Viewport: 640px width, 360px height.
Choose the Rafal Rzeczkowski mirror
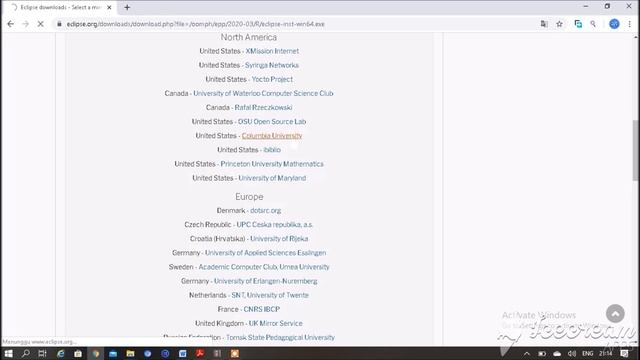(263, 108)
